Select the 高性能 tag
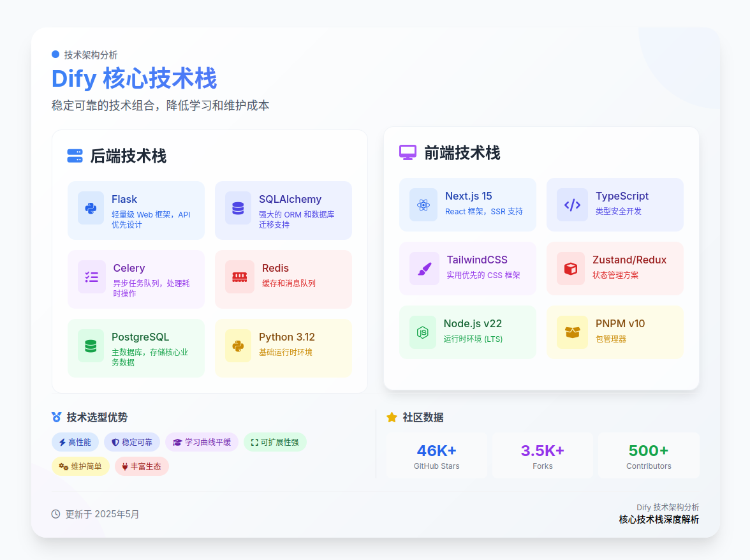 coord(75,443)
